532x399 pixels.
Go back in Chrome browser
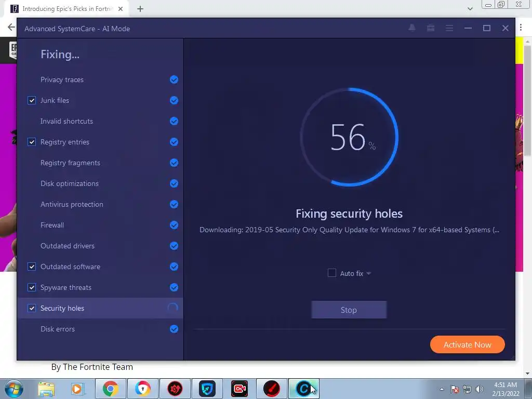tap(11, 27)
